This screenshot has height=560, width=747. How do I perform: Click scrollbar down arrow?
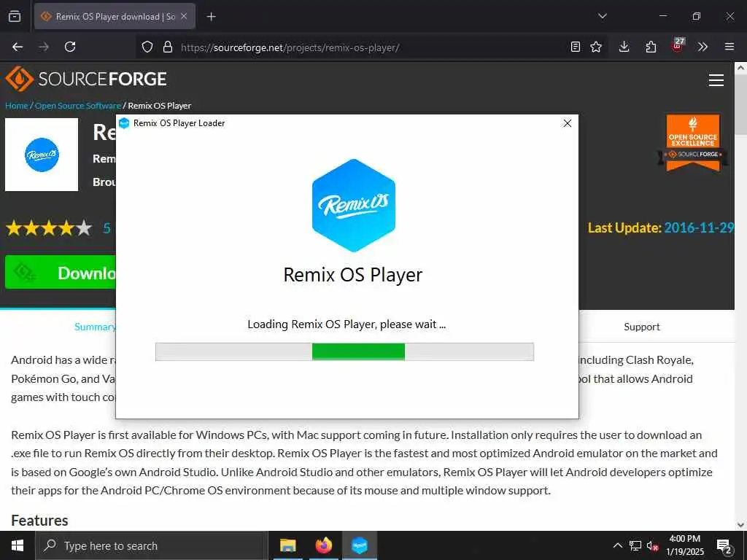tap(741, 525)
